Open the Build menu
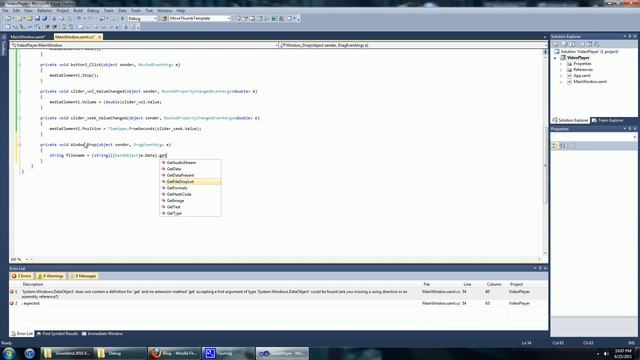 78,11
